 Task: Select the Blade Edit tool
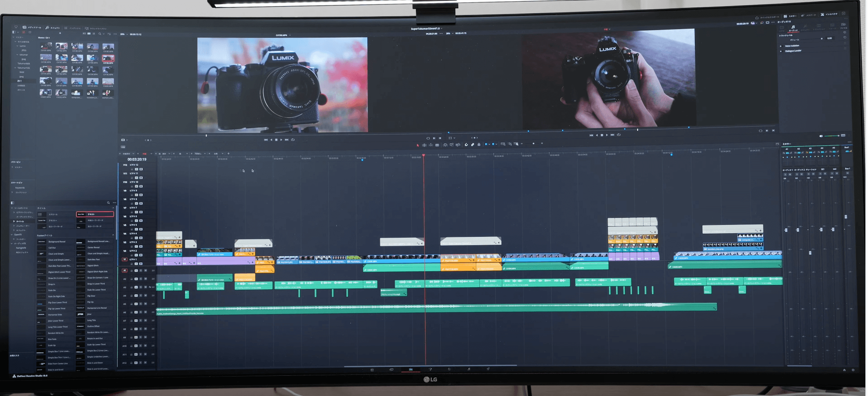tap(437, 145)
